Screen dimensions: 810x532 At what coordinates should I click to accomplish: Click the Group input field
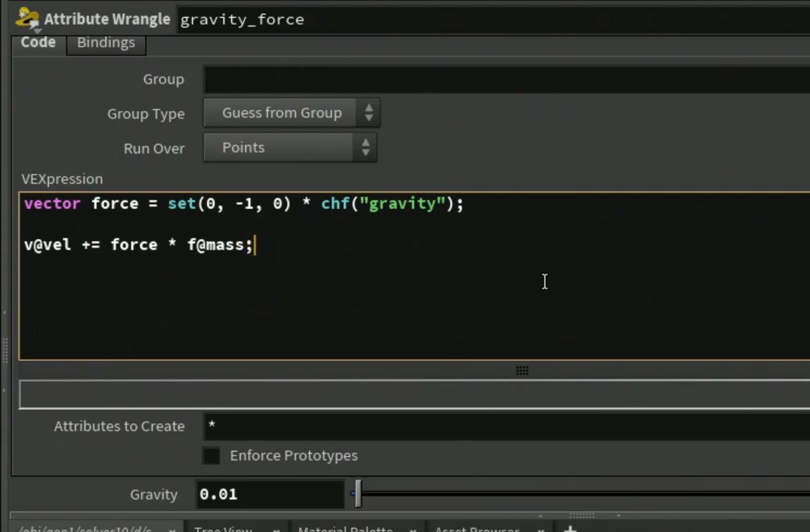point(506,79)
